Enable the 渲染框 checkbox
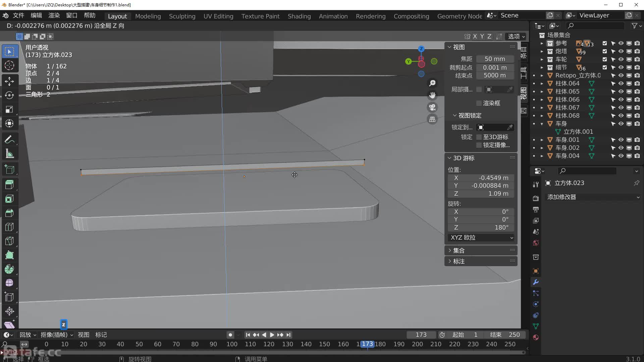The height and width of the screenshot is (362, 644). pos(479,103)
